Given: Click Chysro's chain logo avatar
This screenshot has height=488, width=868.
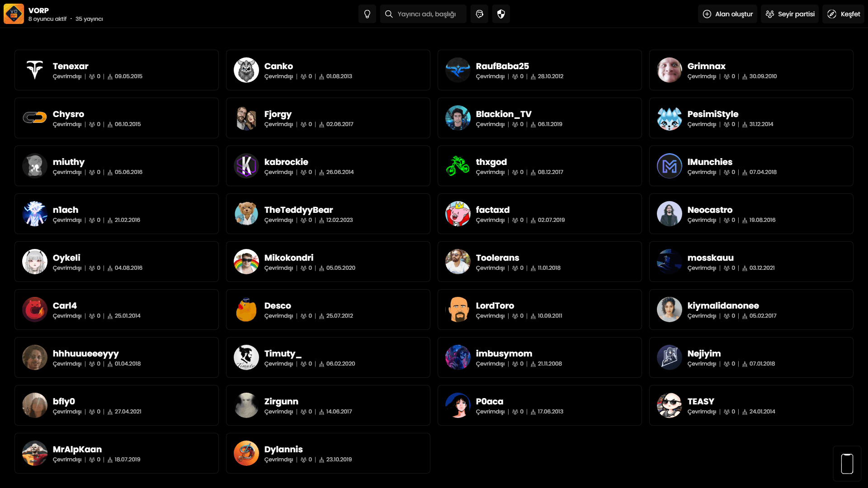Looking at the screenshot, I should [35, 118].
